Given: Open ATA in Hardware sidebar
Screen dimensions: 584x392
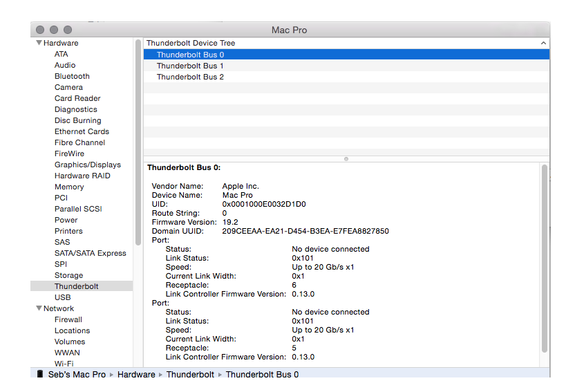Looking at the screenshot, I should 61,54.
